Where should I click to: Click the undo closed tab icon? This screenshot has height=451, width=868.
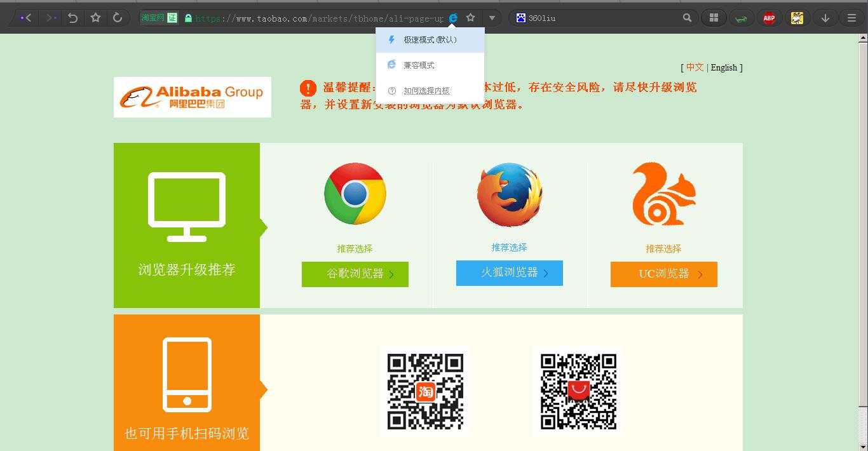73,18
